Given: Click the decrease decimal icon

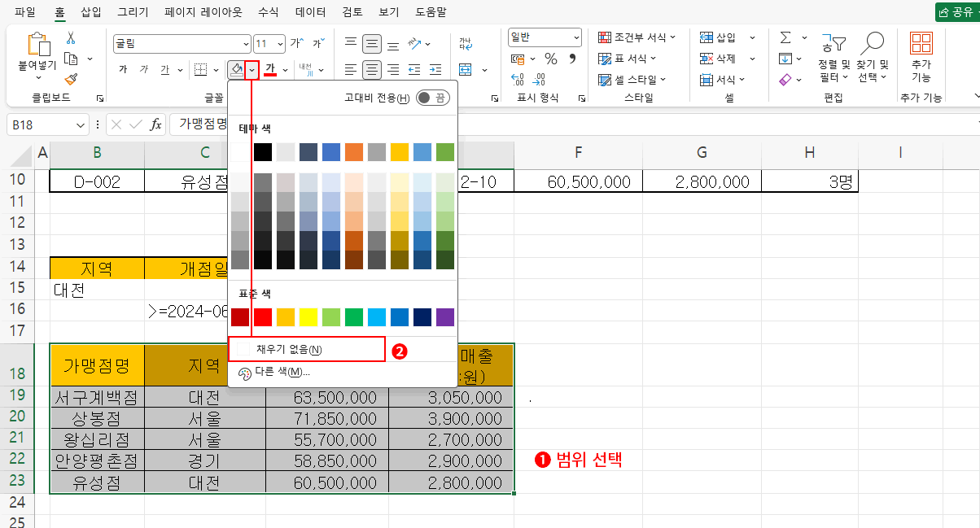Looking at the screenshot, I should (539, 79).
